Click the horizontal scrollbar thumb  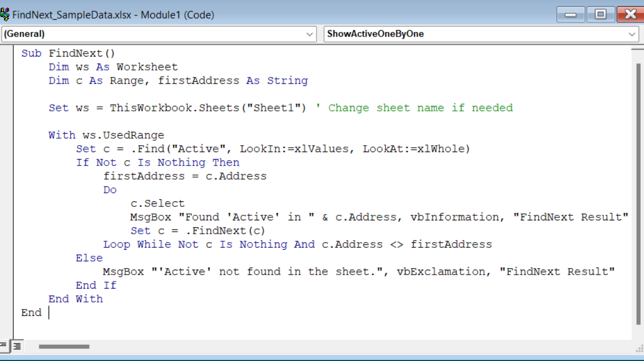(64, 346)
